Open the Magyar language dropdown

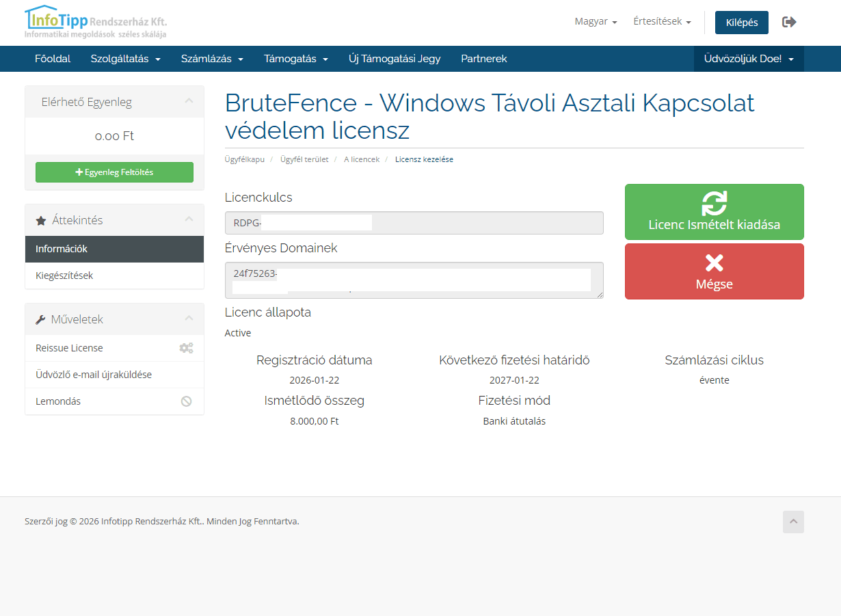[x=596, y=22]
